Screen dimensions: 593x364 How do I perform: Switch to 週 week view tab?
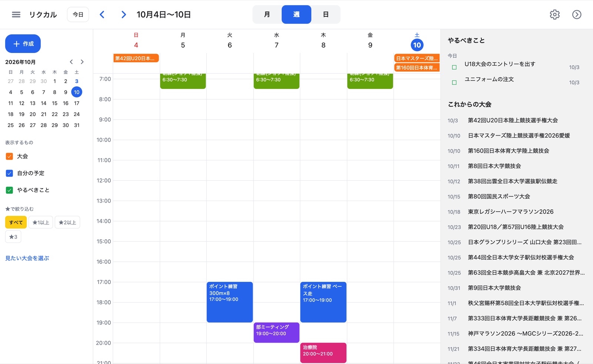point(296,14)
